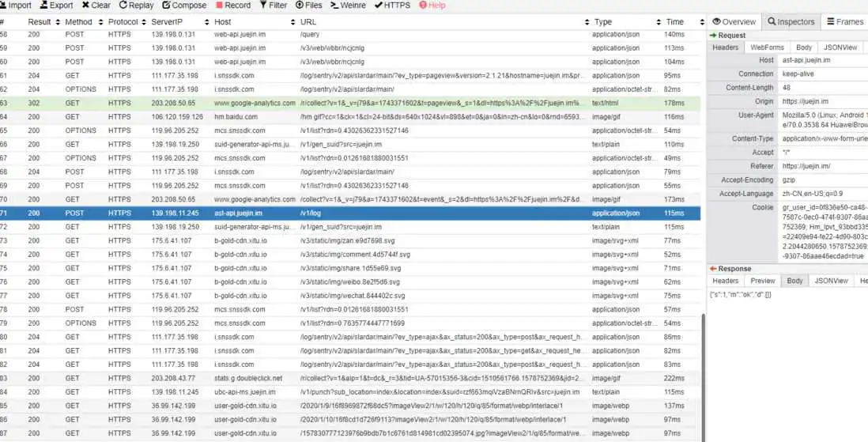Select the highlighted ast-api.juejin.im row
The width and height of the screenshot is (868, 442).
[x=350, y=213]
